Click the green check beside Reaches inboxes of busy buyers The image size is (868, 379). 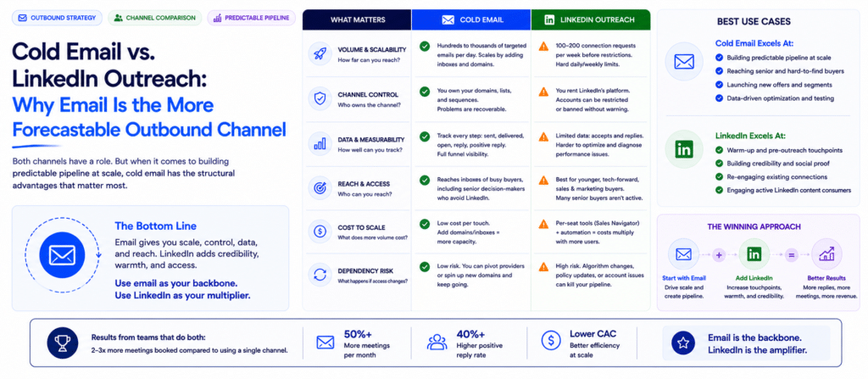[x=425, y=180]
